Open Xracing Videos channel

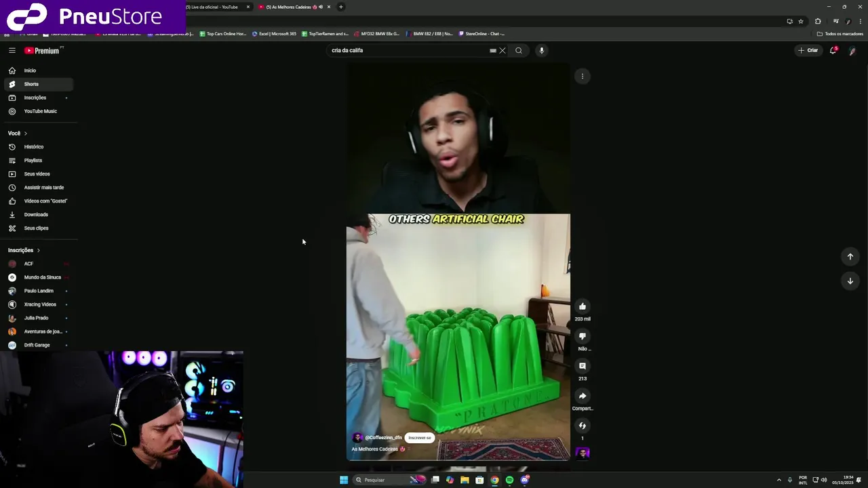tap(38, 304)
